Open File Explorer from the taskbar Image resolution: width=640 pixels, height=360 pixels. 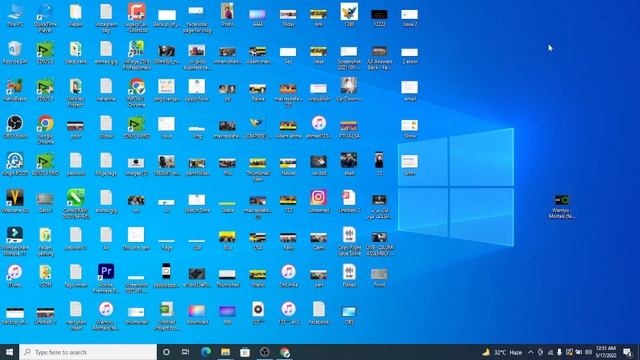point(225,352)
